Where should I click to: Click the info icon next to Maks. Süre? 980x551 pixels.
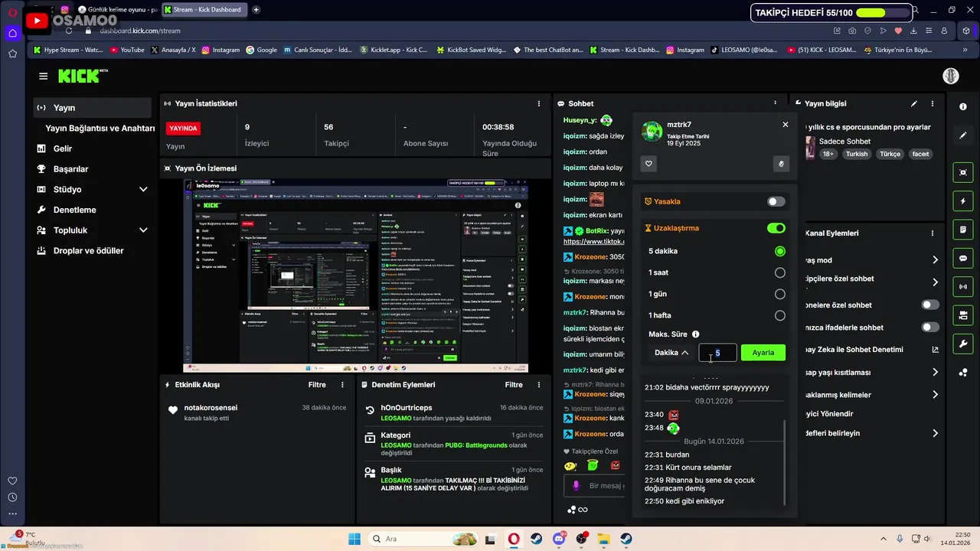point(695,334)
